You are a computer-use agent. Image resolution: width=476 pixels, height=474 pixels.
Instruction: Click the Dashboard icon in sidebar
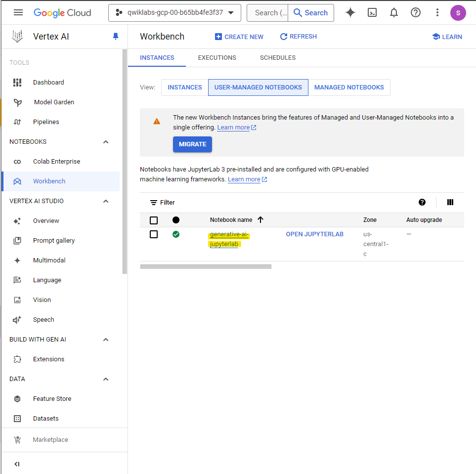click(x=17, y=82)
